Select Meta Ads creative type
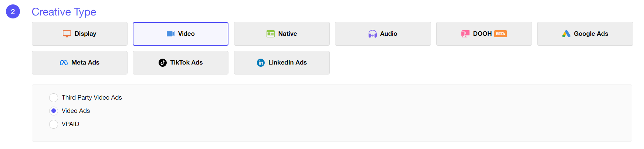This screenshot has width=644, height=149. [x=79, y=63]
